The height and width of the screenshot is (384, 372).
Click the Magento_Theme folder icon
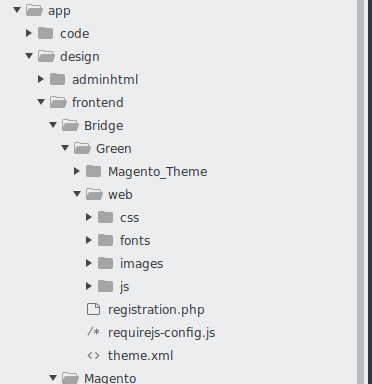[x=94, y=171]
